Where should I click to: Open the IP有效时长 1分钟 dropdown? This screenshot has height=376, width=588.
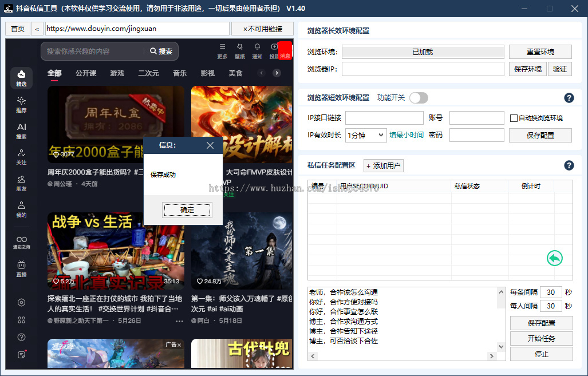[x=366, y=135]
